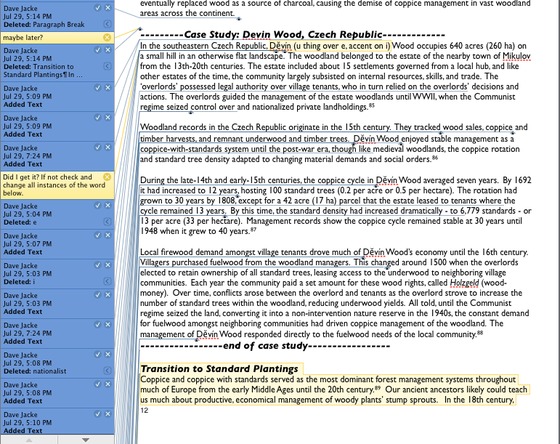Screen dimensions: 560x444
Task: Click the comments pane scroll-up arrow
Action: pos(29,440)
